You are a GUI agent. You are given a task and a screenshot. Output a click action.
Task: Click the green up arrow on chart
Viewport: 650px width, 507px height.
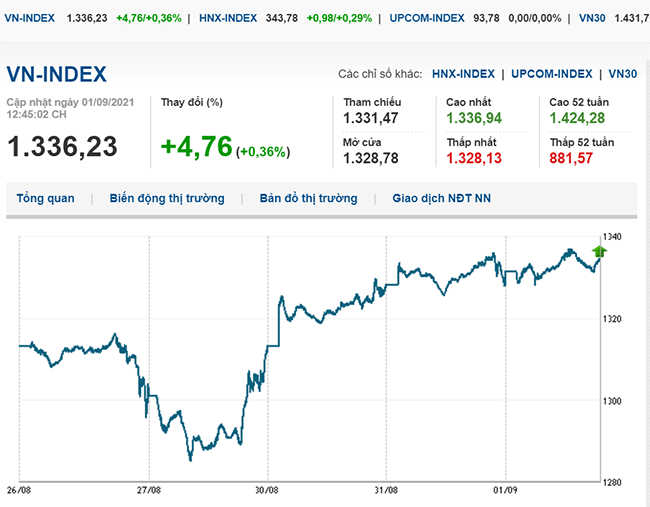600,252
